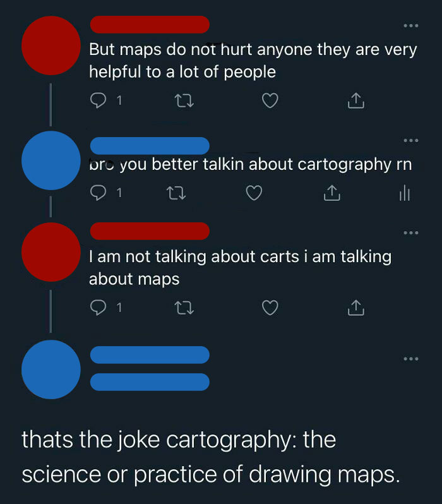
Task: Open the 'thats the joke cartography' tweet text
Action: (211, 456)
